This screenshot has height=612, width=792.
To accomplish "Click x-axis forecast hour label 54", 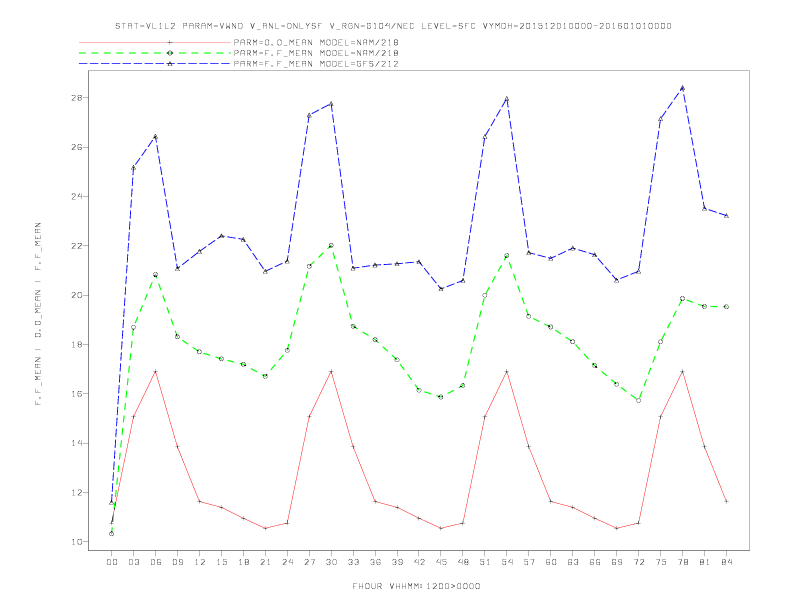I will pos(507,562).
